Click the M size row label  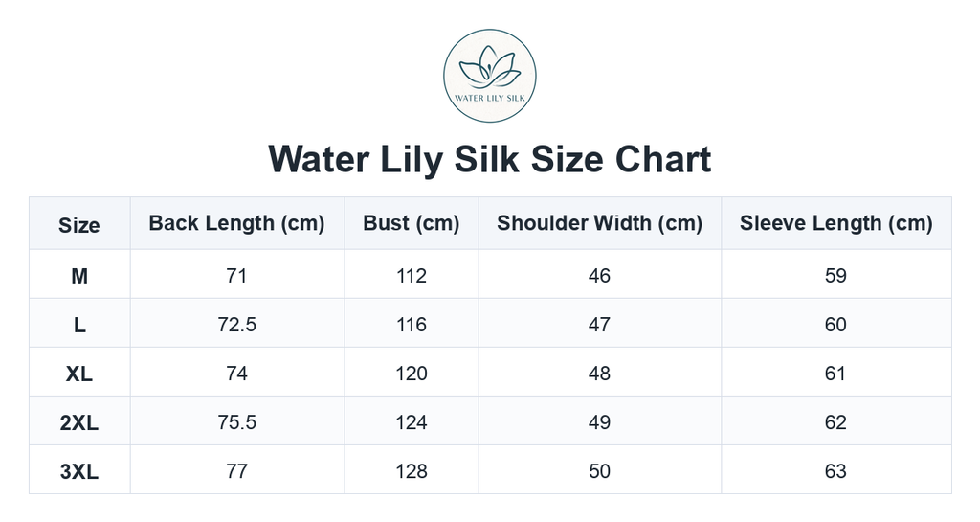(79, 275)
